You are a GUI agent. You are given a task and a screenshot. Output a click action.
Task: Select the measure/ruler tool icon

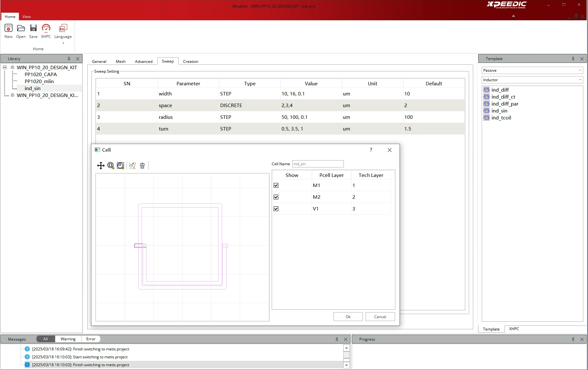tap(133, 166)
